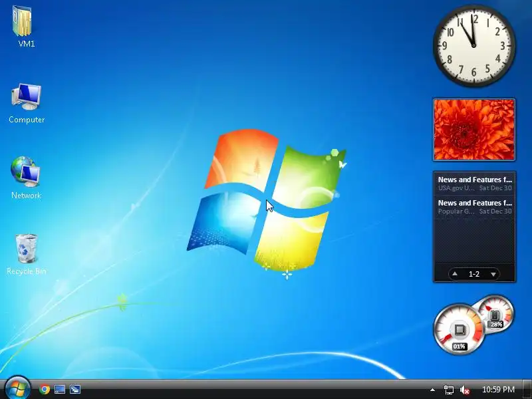Image resolution: width=532 pixels, height=399 pixels.
Task: Open the second pinned taskbar monitor icon
Action: [60, 389]
